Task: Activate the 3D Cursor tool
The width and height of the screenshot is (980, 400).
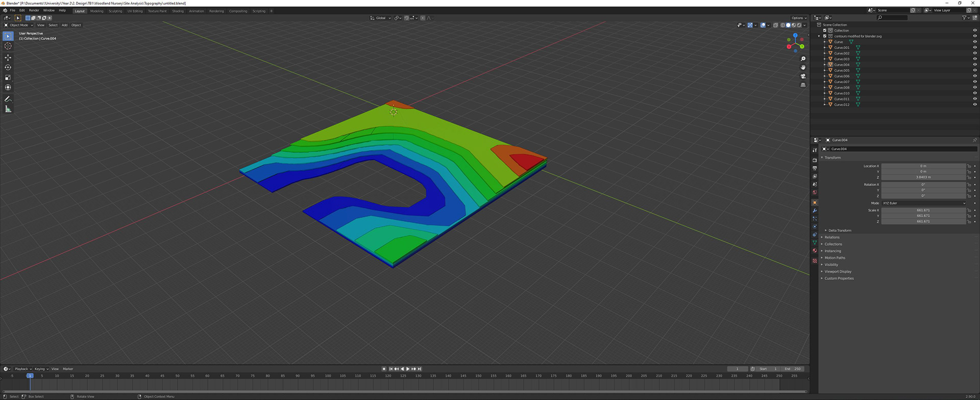Action: [x=8, y=46]
